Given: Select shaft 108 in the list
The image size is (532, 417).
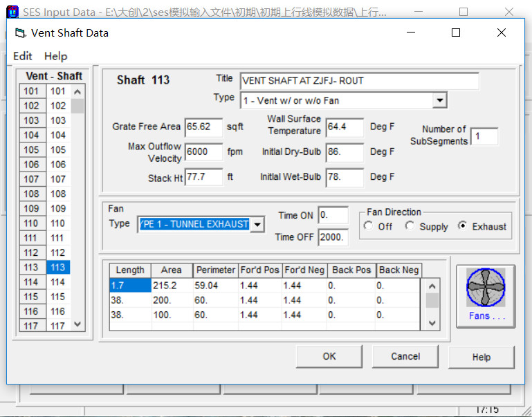Looking at the screenshot, I should (58, 194).
